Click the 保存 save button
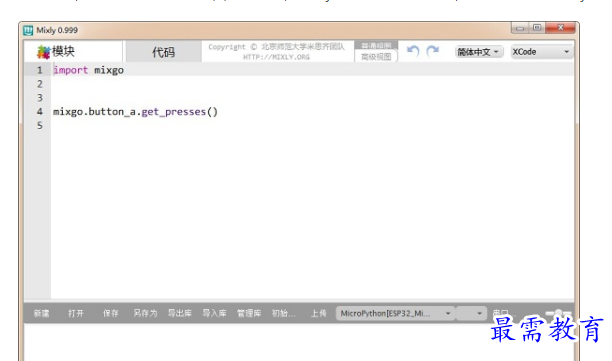612x361 pixels. (110, 313)
